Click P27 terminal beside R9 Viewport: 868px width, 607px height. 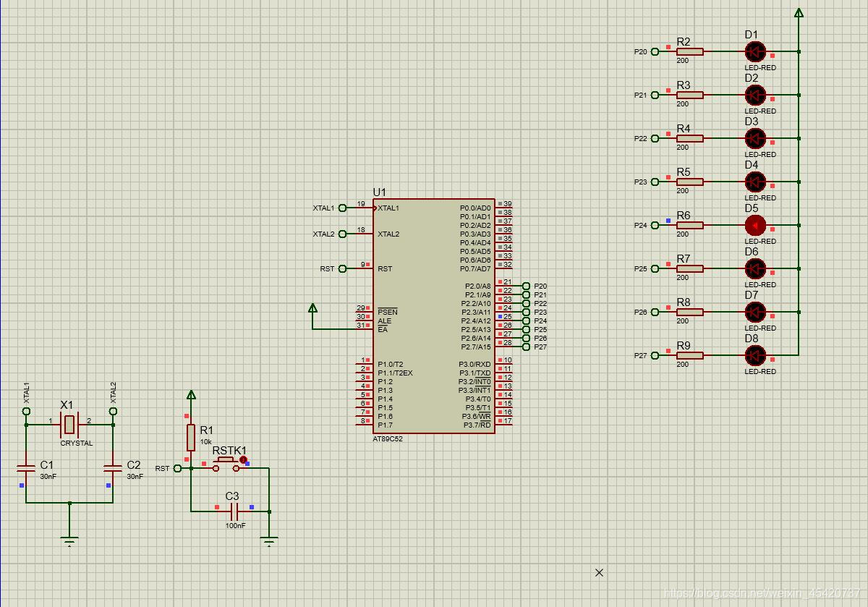(655, 355)
